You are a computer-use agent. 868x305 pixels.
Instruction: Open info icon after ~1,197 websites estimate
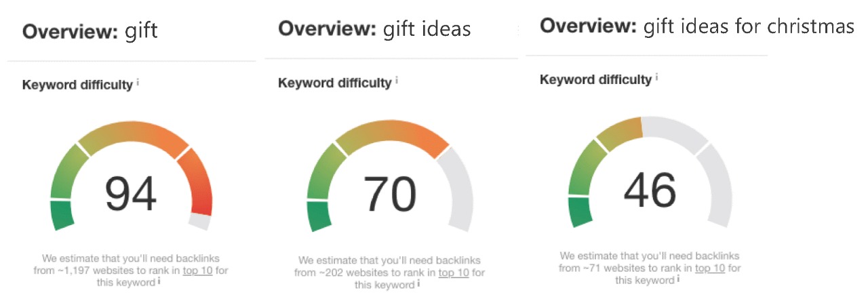coord(159,281)
